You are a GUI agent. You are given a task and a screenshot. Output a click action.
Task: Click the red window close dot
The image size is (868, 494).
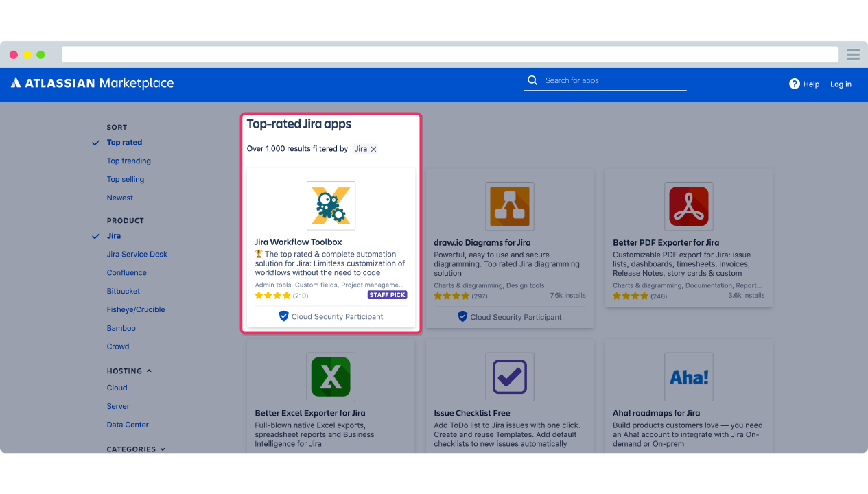coord(14,55)
